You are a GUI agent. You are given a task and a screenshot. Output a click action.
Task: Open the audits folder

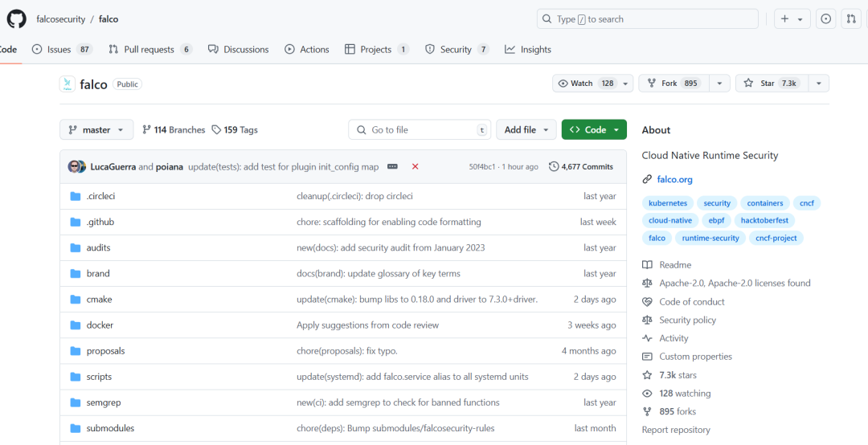(x=99, y=247)
